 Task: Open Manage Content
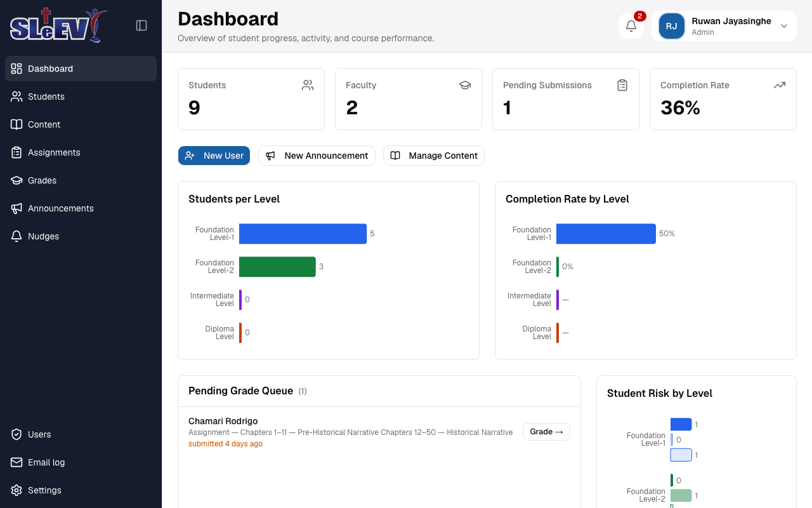tap(434, 156)
